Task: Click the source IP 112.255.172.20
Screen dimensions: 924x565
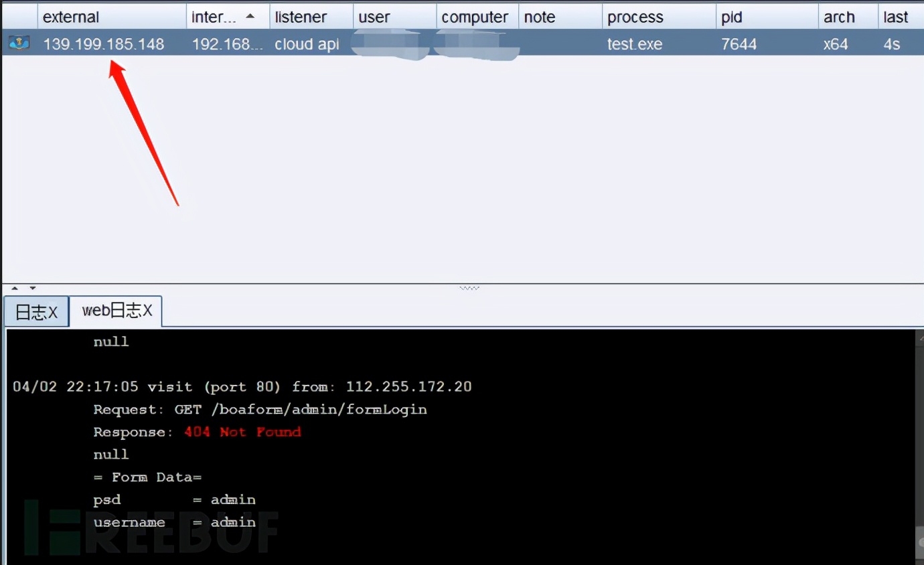Action: click(x=409, y=387)
